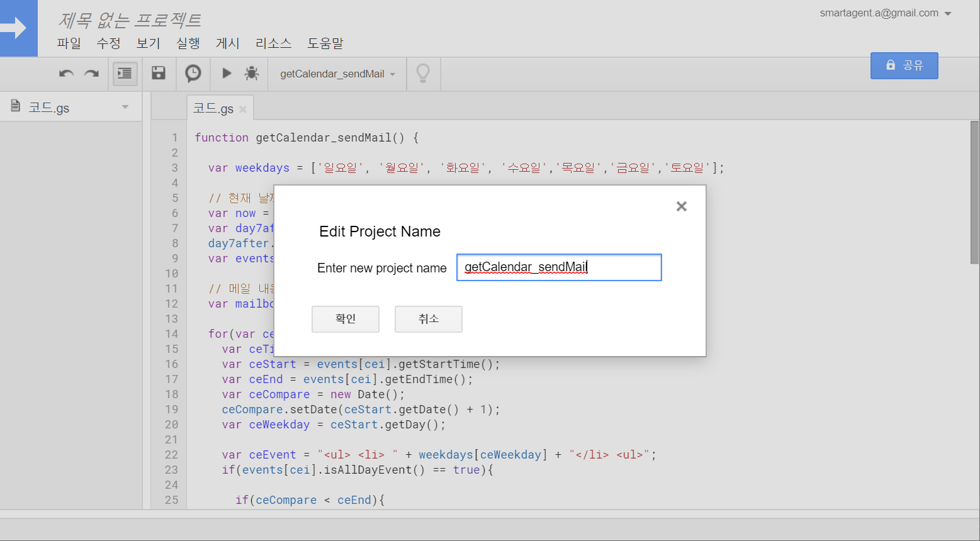Close the 코드.gs editor tab
This screenshot has height=541, width=980.
[x=243, y=109]
